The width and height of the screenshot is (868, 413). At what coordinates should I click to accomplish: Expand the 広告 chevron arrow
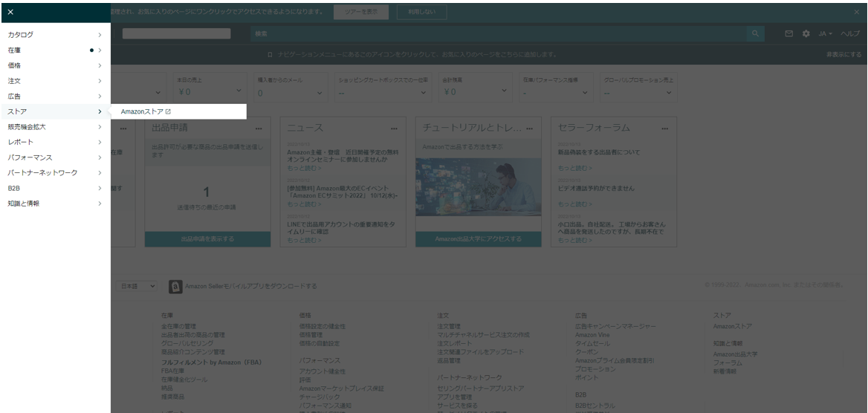[100, 97]
